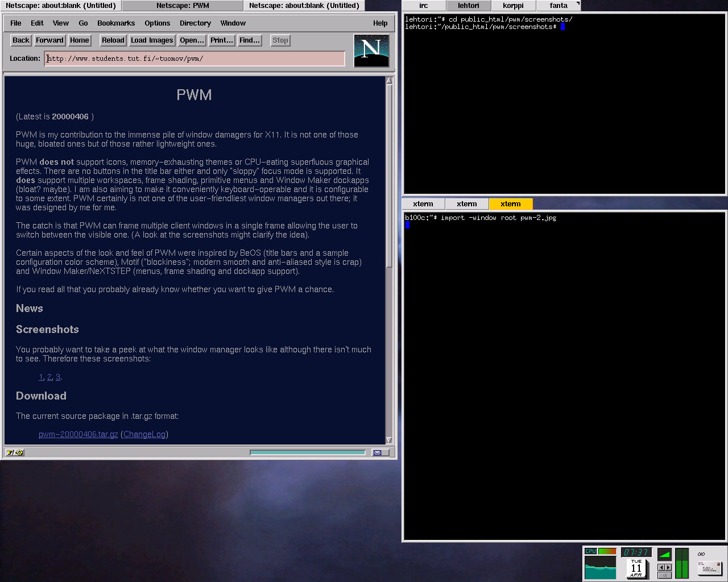728x582 pixels.
Task: Click the CPU gradient meter in the dock
Action: click(607, 551)
